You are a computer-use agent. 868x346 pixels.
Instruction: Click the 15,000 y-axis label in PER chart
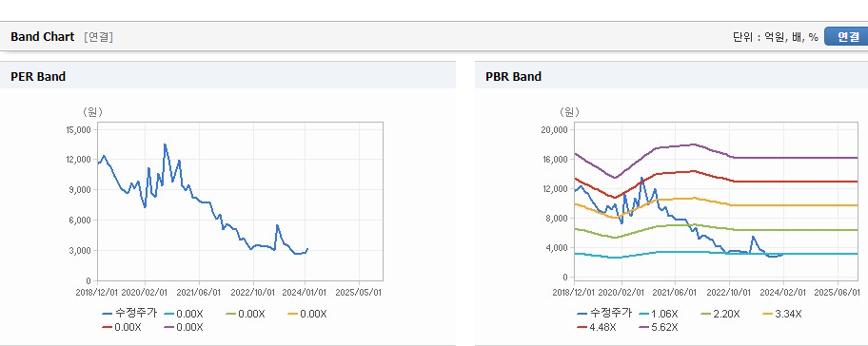tap(79, 130)
